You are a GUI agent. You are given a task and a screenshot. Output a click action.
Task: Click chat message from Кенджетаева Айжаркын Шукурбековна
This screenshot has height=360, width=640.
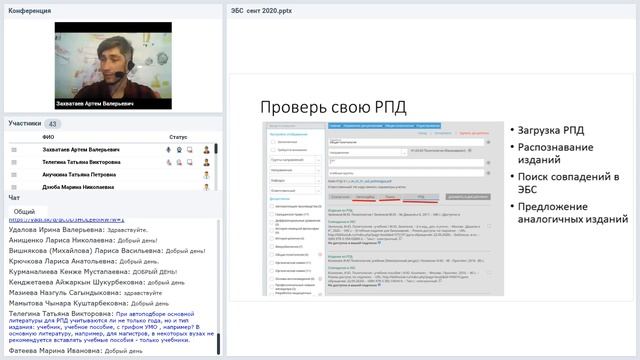point(96,282)
